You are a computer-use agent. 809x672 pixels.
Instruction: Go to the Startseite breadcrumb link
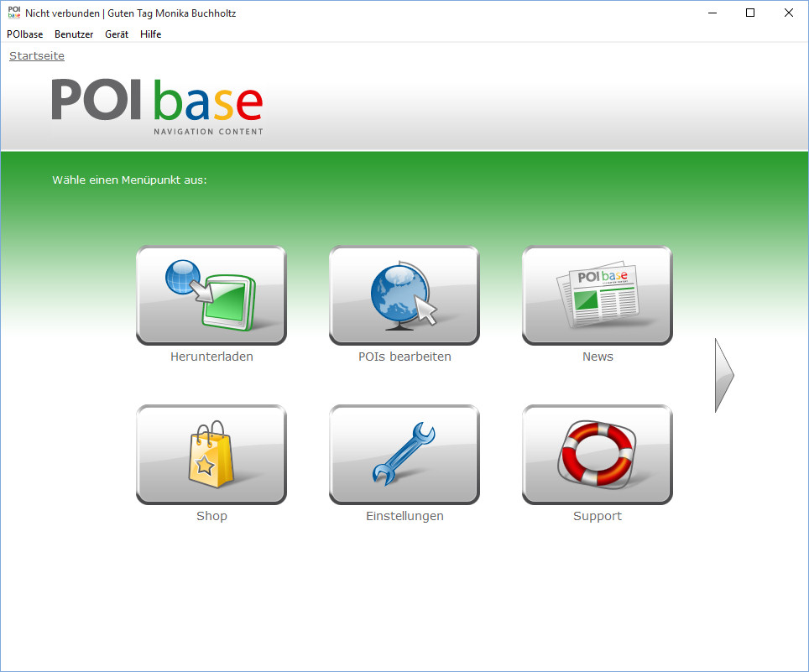click(37, 55)
